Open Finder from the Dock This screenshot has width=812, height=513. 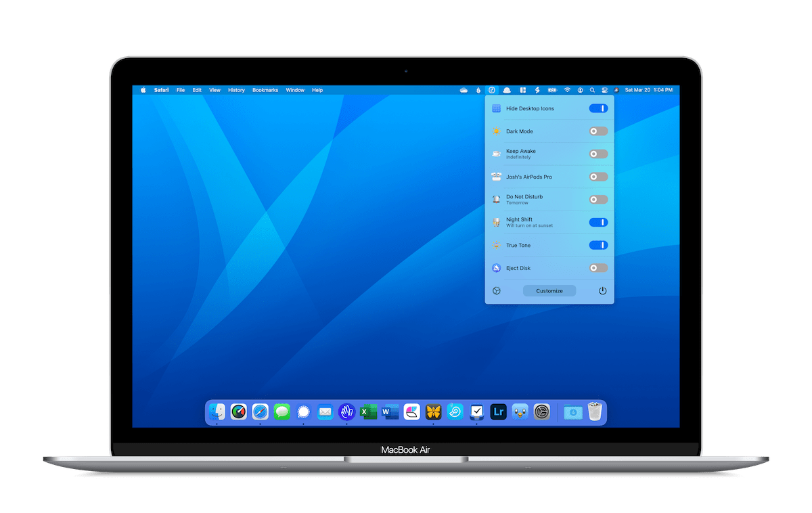coord(217,411)
